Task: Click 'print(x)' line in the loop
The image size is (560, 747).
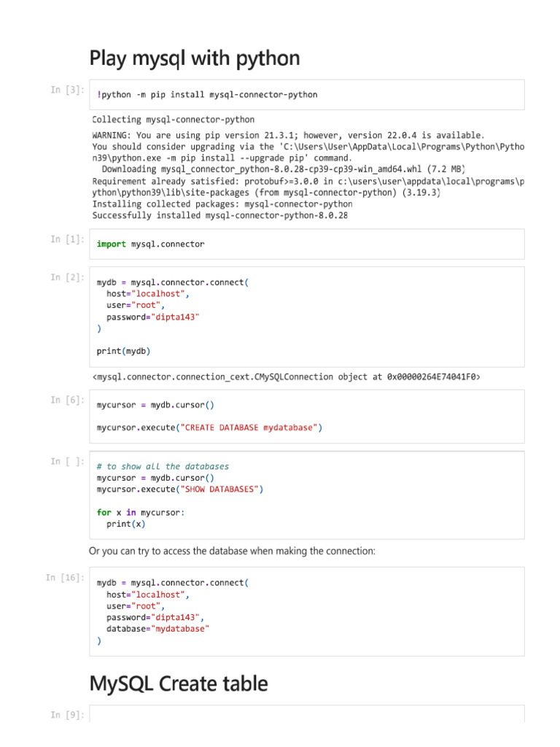Action: 125,524
